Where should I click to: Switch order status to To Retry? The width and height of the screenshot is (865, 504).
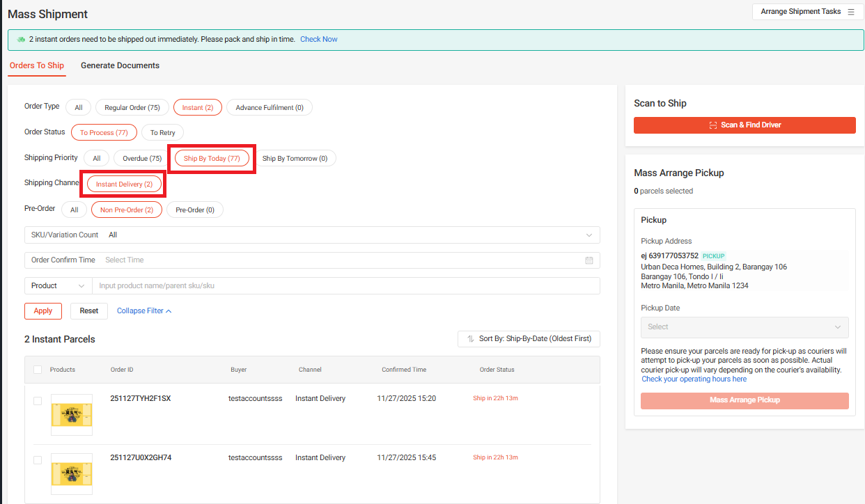(163, 132)
